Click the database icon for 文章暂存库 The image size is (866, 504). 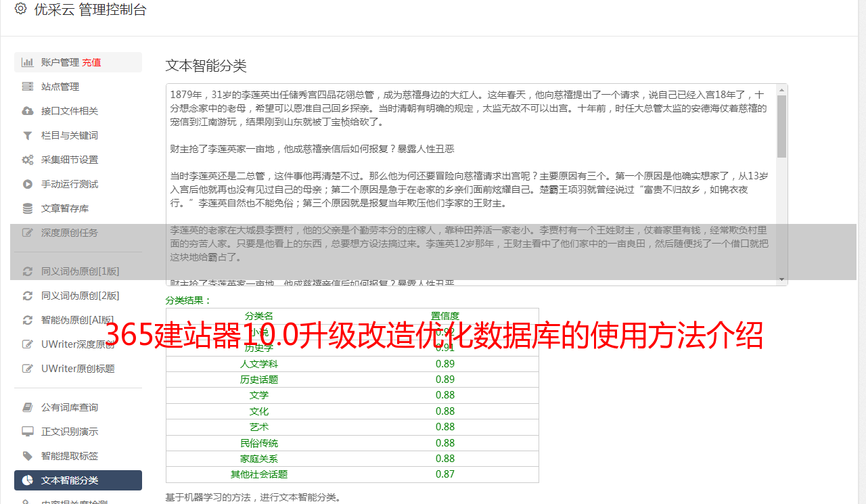tap(28, 208)
